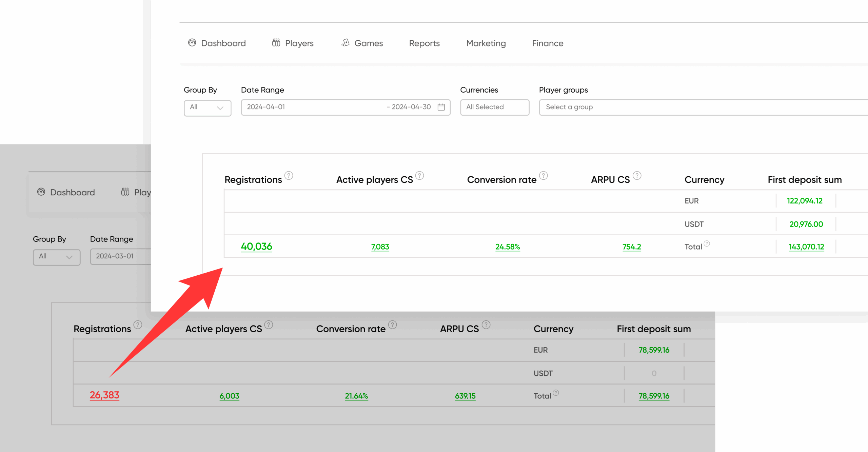
Task: Click the Dashboard gauge icon
Action: click(x=192, y=43)
